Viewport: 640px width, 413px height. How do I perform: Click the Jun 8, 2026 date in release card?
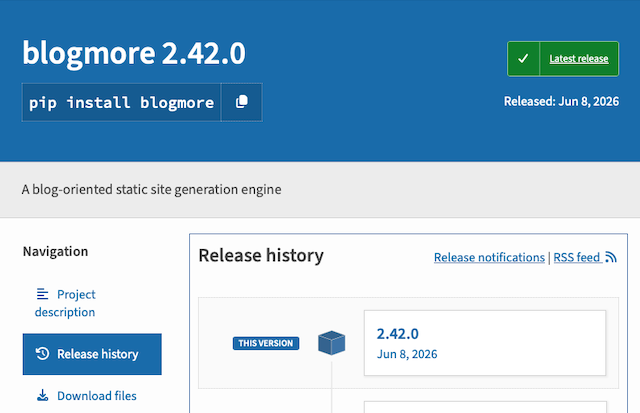click(x=407, y=354)
